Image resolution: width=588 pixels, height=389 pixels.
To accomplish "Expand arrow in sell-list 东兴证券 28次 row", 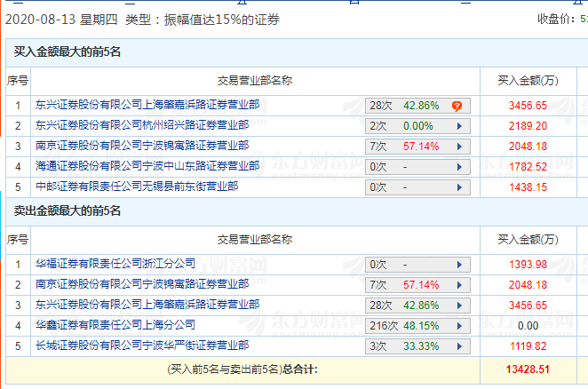I will [x=459, y=306].
